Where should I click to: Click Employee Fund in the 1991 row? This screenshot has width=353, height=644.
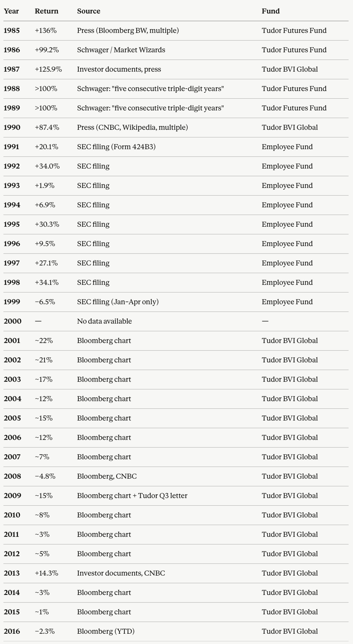pos(287,147)
